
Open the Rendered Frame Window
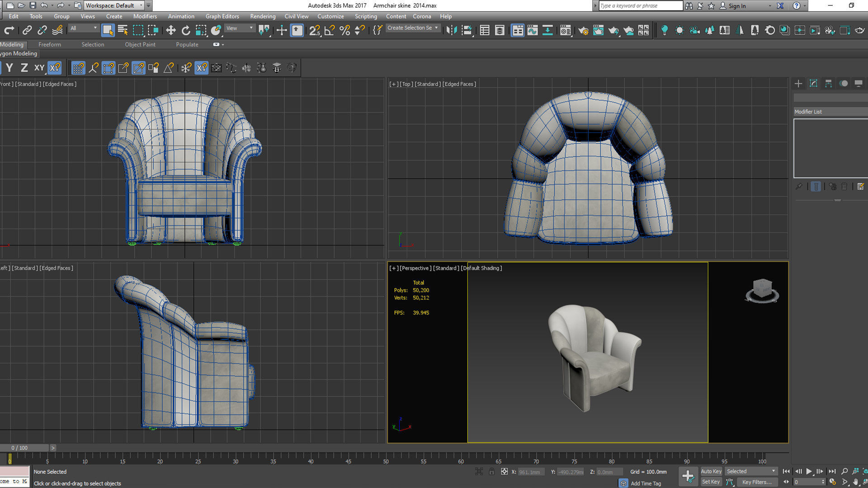pos(598,30)
